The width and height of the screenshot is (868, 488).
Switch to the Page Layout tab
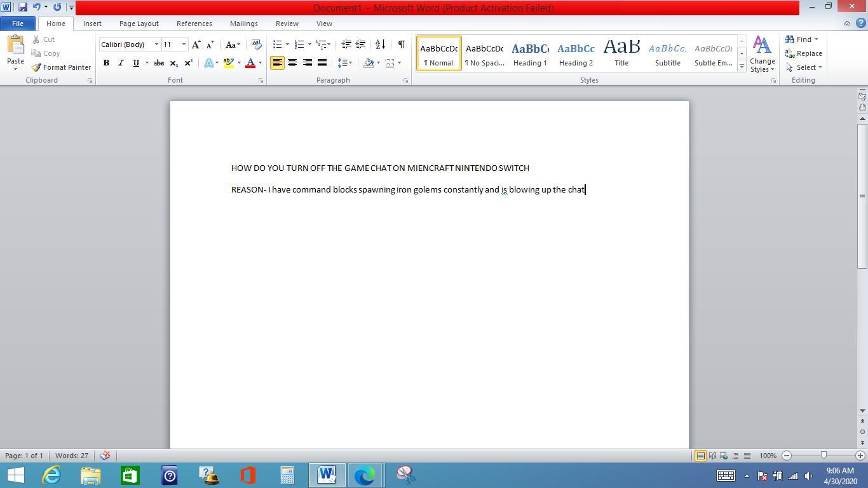click(x=139, y=24)
